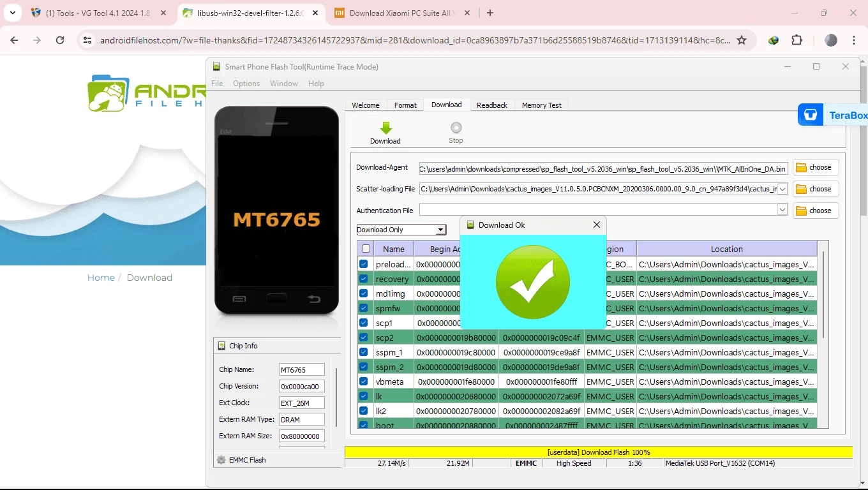
Task: Uncheck the preloader partition checkbox
Action: (364, 264)
